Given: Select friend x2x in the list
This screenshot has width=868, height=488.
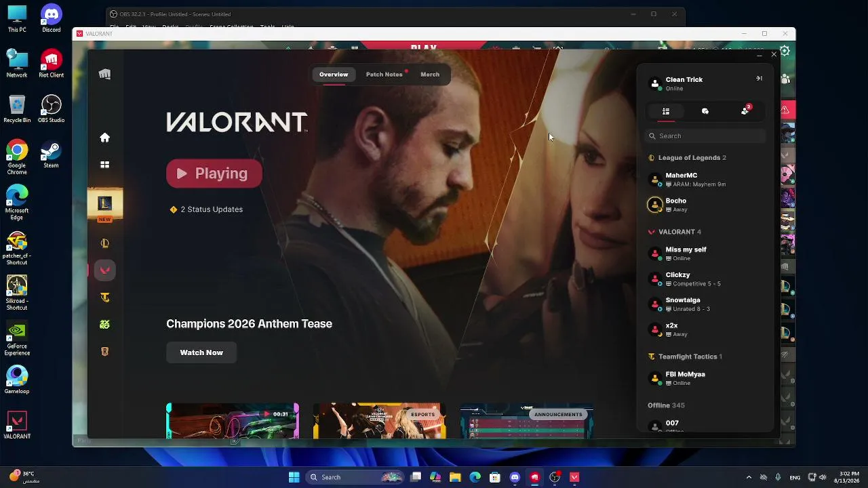Looking at the screenshot, I should [705, 329].
